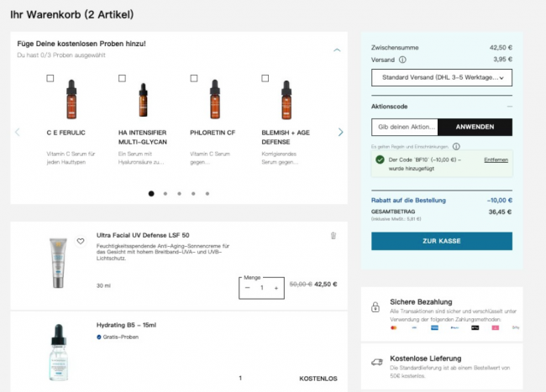
Task: Decrease quantity with the minus button
Action: (x=248, y=288)
